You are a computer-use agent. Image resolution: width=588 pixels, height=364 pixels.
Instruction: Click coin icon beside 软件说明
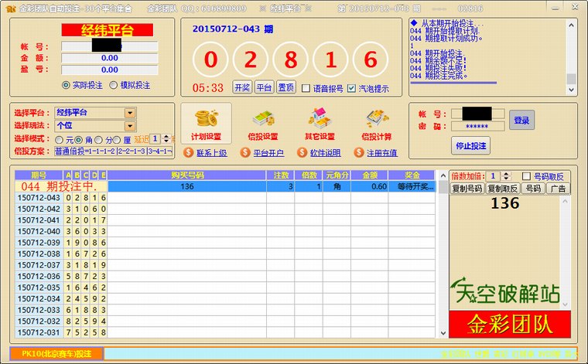click(303, 152)
